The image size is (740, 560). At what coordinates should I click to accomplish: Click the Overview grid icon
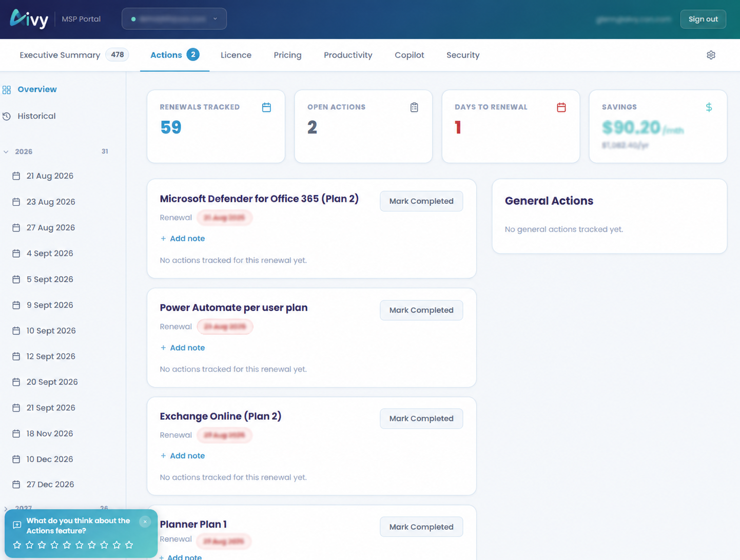pyautogui.click(x=7, y=90)
